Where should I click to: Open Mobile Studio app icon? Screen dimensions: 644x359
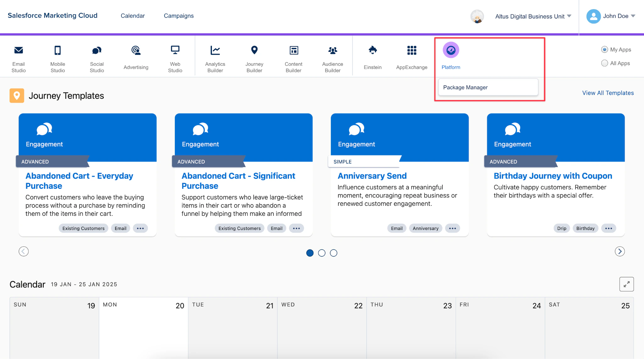(x=58, y=50)
